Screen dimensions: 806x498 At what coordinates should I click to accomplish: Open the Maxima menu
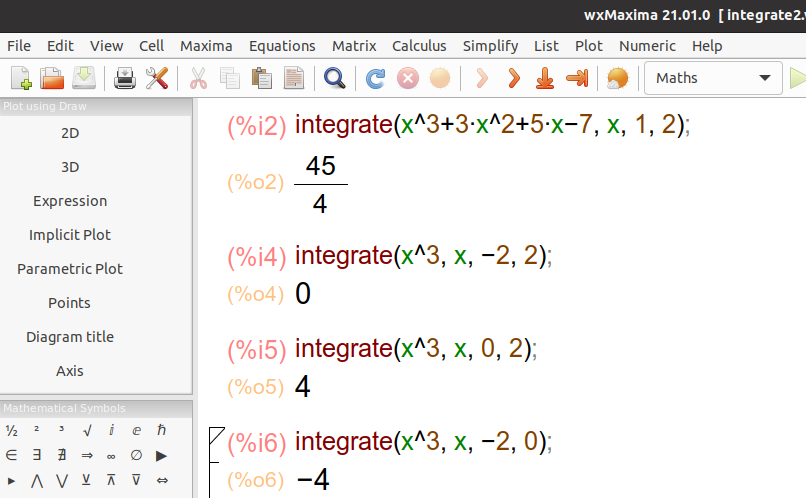pos(206,46)
